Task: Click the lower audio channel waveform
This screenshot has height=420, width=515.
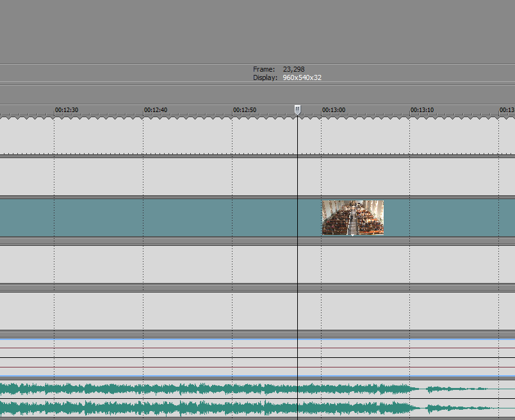Action: [257, 409]
